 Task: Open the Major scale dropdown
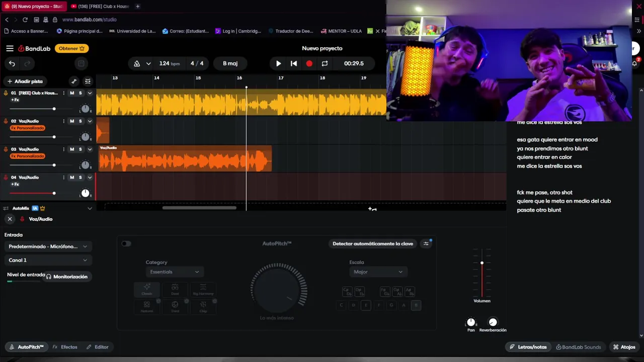pos(378,272)
